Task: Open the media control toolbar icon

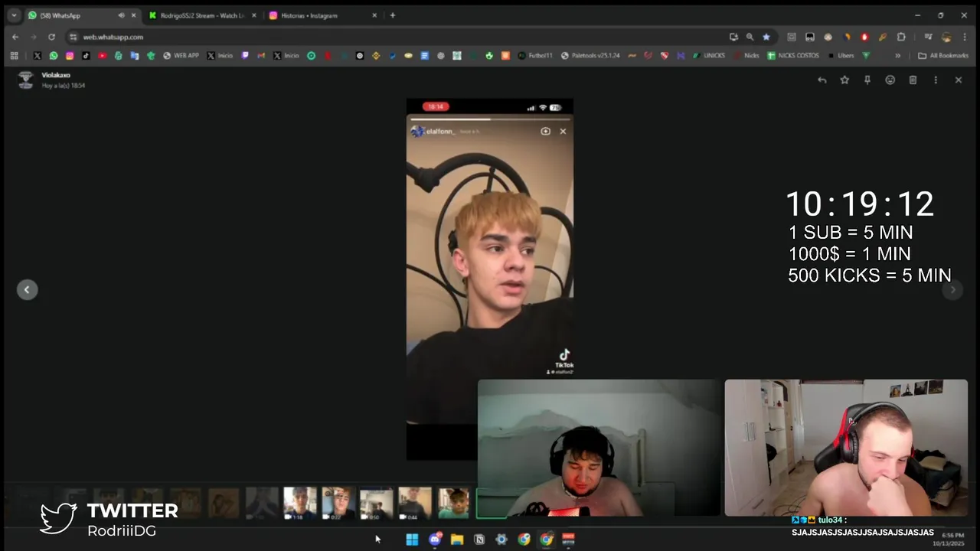Action: pos(928,37)
